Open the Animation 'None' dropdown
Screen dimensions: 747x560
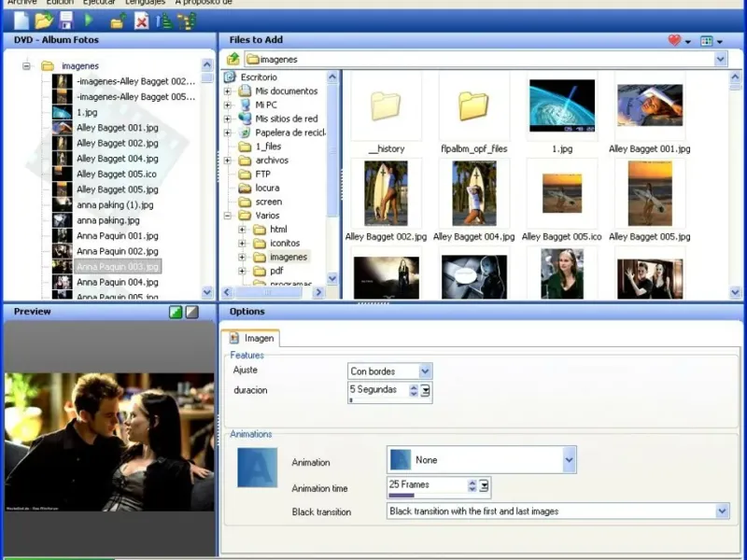click(569, 460)
